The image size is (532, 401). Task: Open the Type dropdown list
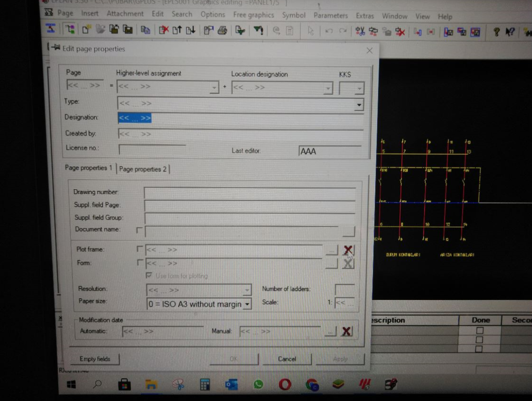pyautogui.click(x=359, y=105)
